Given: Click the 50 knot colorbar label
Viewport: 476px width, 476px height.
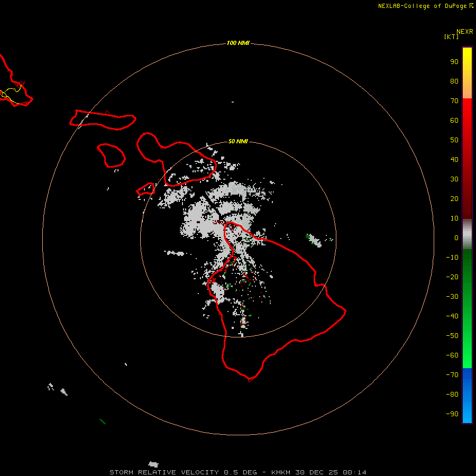Looking at the screenshot, I should [454, 140].
